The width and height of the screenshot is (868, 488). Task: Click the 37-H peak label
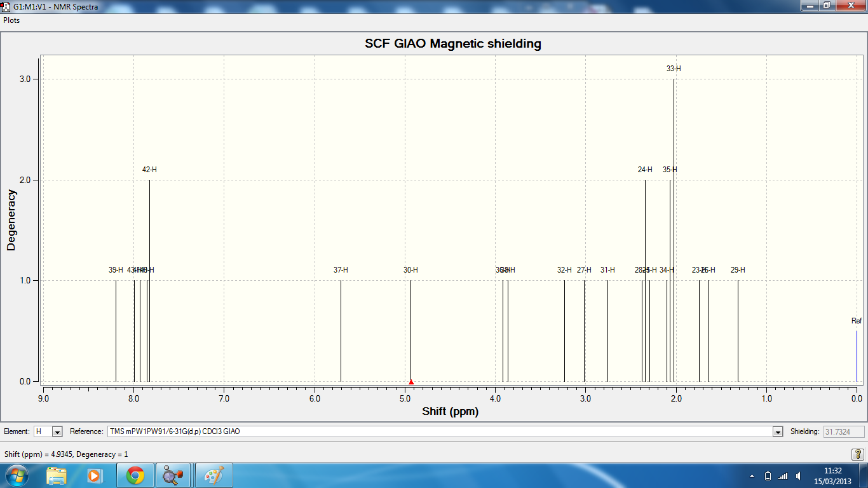pyautogui.click(x=341, y=270)
